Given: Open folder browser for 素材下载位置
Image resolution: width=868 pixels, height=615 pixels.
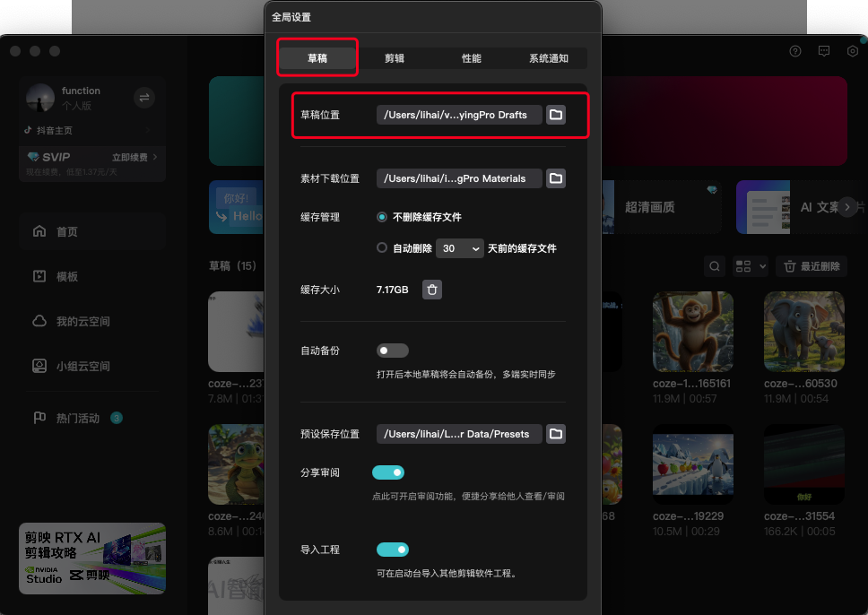Looking at the screenshot, I should point(556,178).
